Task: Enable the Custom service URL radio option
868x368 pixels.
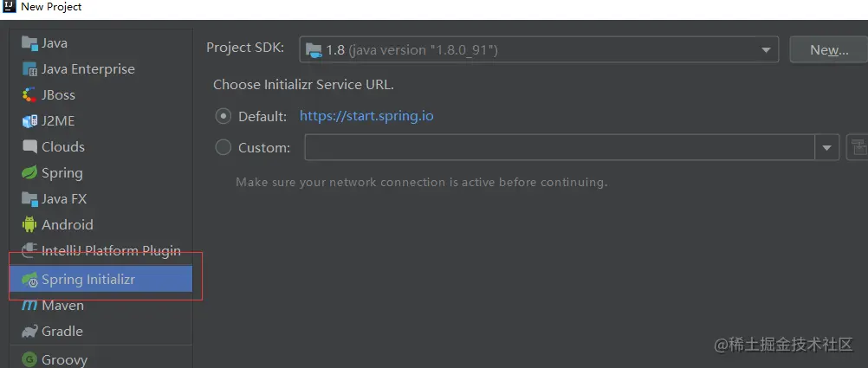Action: click(223, 147)
